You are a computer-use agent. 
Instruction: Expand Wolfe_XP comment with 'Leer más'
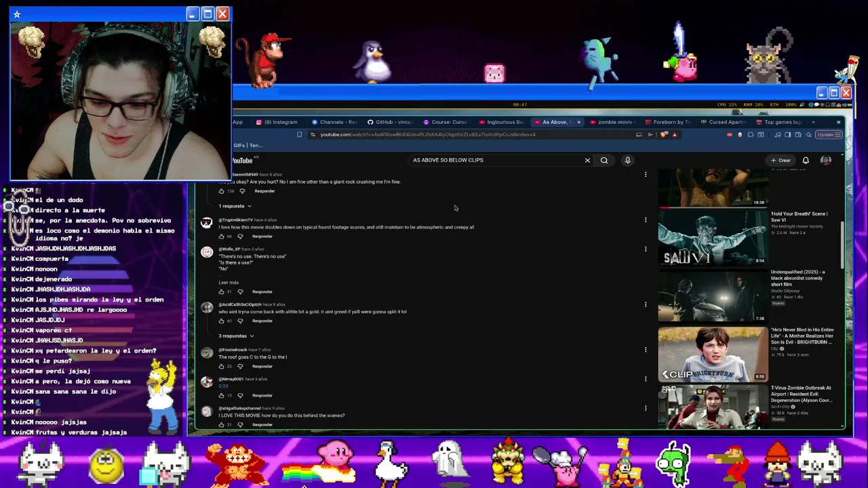229,283
